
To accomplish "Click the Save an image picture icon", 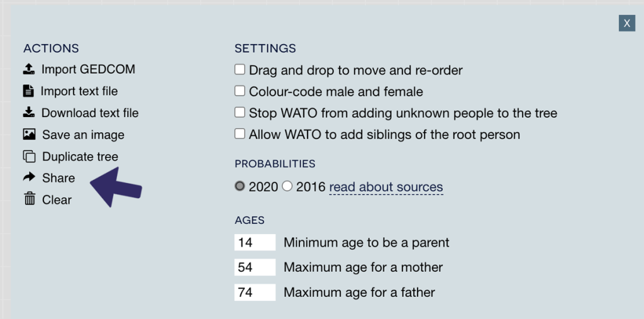I will point(29,135).
